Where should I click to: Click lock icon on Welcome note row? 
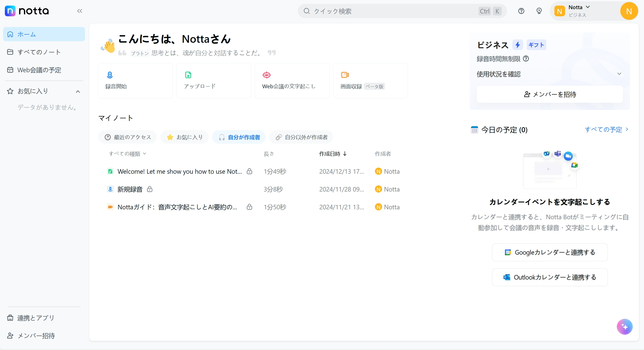(x=249, y=171)
